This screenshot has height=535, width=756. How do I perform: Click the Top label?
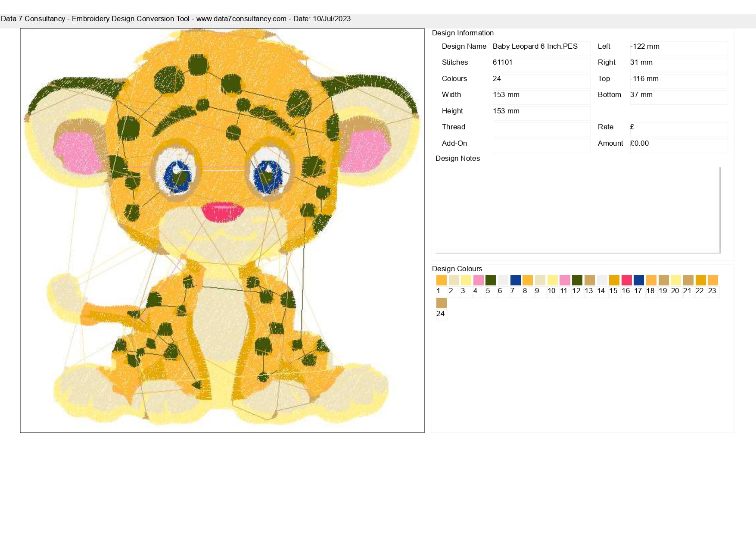(604, 78)
